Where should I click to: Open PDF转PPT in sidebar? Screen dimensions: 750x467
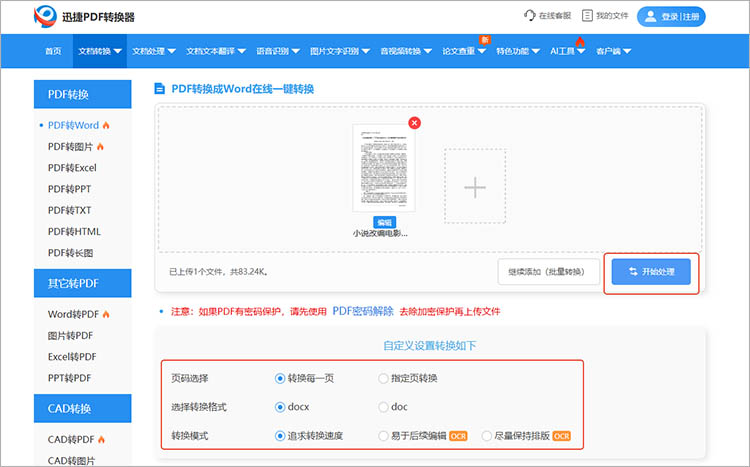coord(69,189)
